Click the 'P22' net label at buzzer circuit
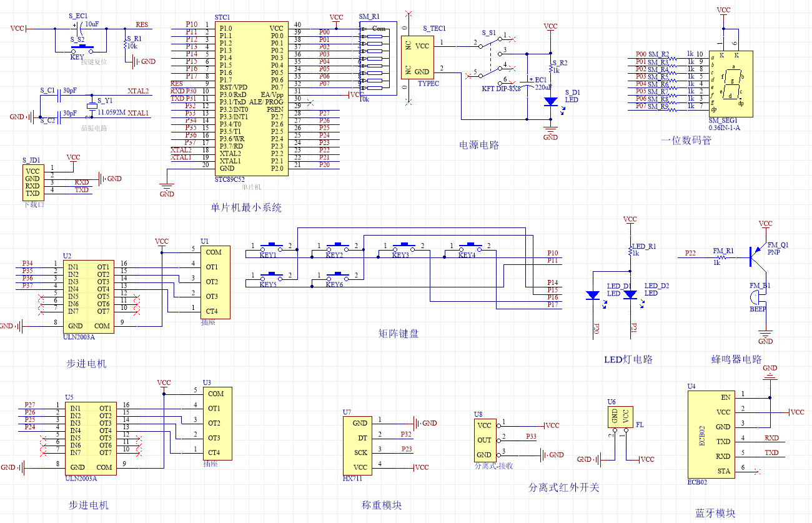 [690, 253]
